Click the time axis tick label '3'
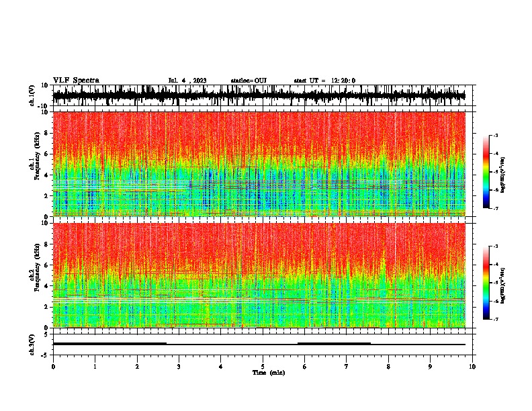This screenshot has width=532, height=411. (179, 367)
